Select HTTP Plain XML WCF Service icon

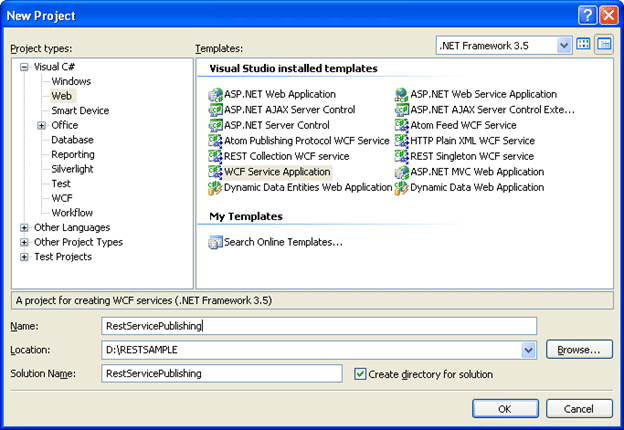click(x=402, y=141)
